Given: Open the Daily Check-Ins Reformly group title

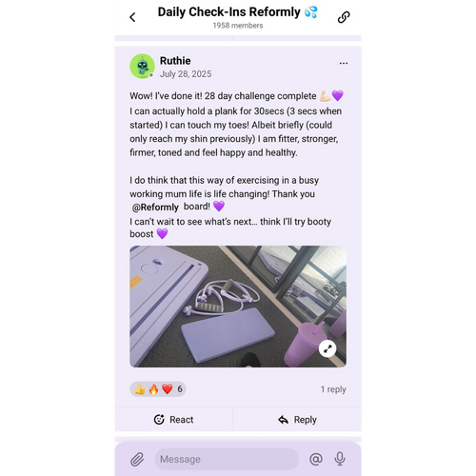Looking at the screenshot, I should pos(237,12).
